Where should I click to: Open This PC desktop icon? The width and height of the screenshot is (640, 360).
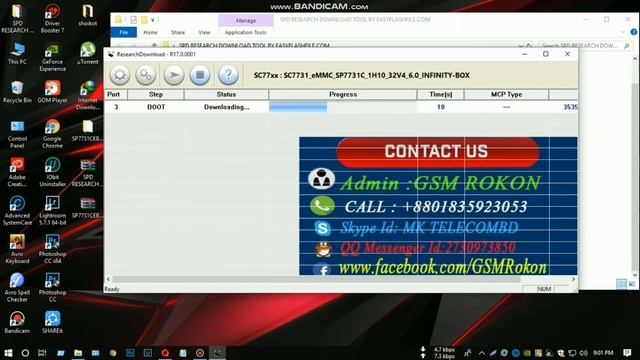click(17, 53)
